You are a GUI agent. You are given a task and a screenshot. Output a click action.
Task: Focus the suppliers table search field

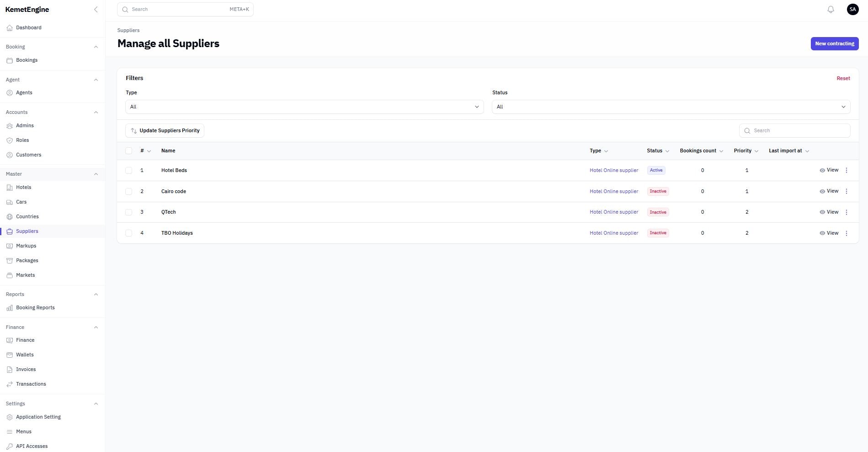point(794,131)
